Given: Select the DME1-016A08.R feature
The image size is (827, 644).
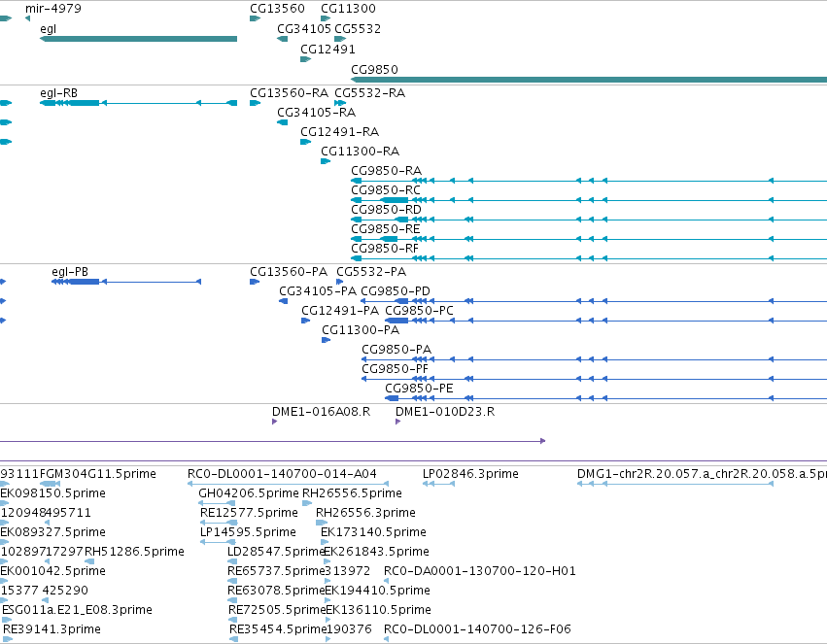Looking at the screenshot, I should 274,422.
